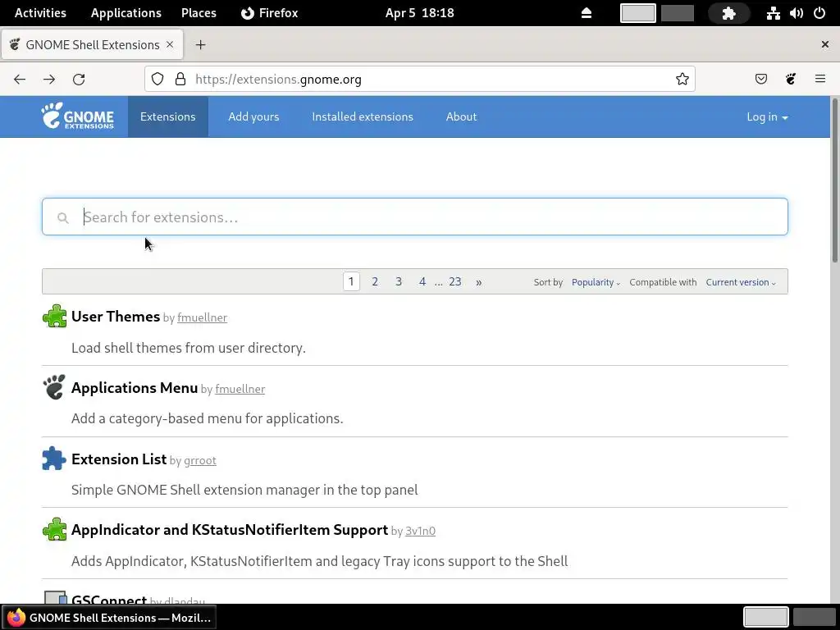View author 3v1n0 profile
This screenshot has width=840, height=630.
[x=420, y=531]
